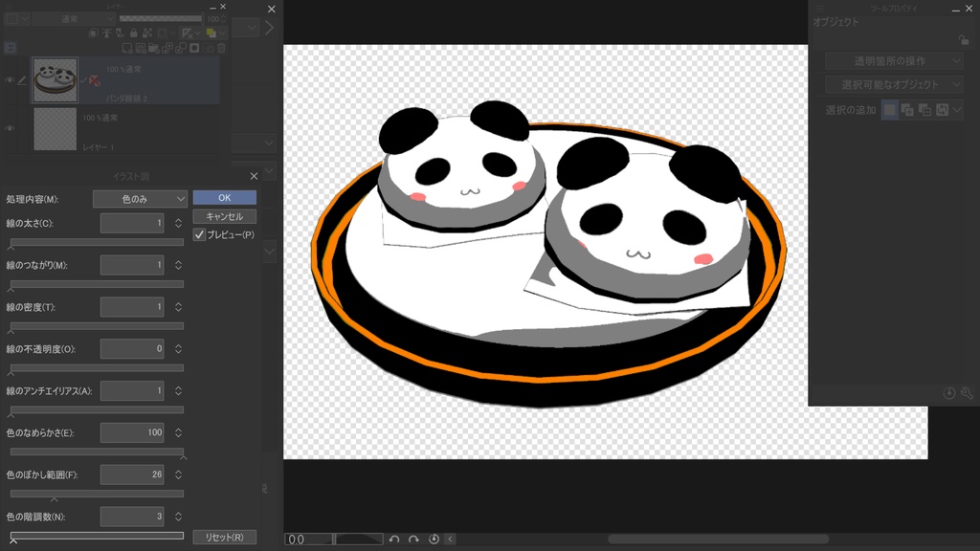This screenshot has height=551, width=980.
Task: Open the Tool Property wrench settings icon
Action: click(x=967, y=393)
